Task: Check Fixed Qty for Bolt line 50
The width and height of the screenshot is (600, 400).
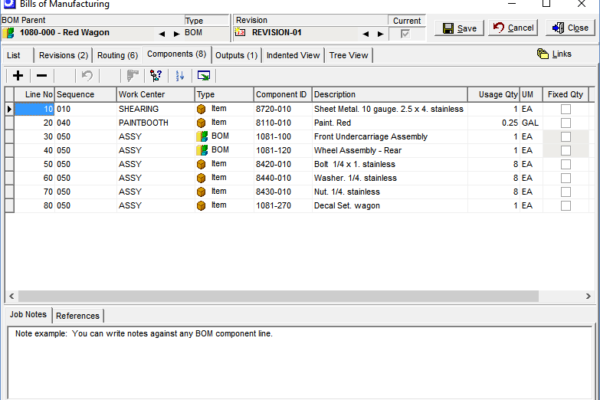Action: point(566,164)
